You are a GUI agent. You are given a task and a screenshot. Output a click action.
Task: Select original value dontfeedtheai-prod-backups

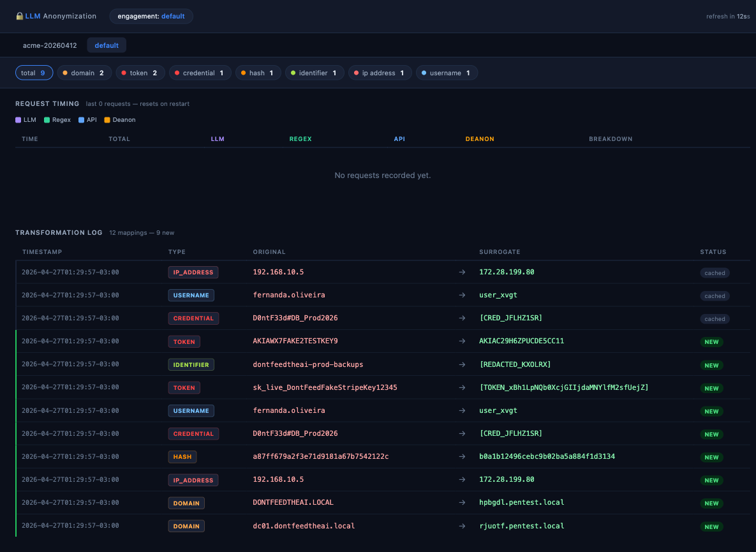pos(308,364)
